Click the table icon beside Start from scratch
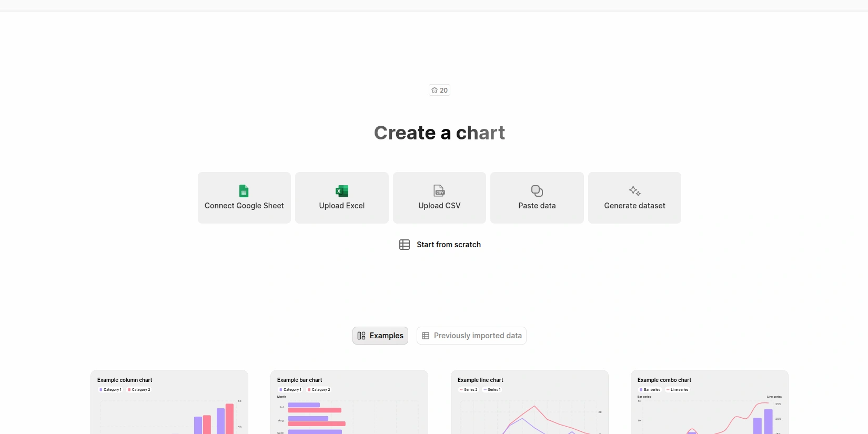This screenshot has height=434, width=868. (405, 245)
